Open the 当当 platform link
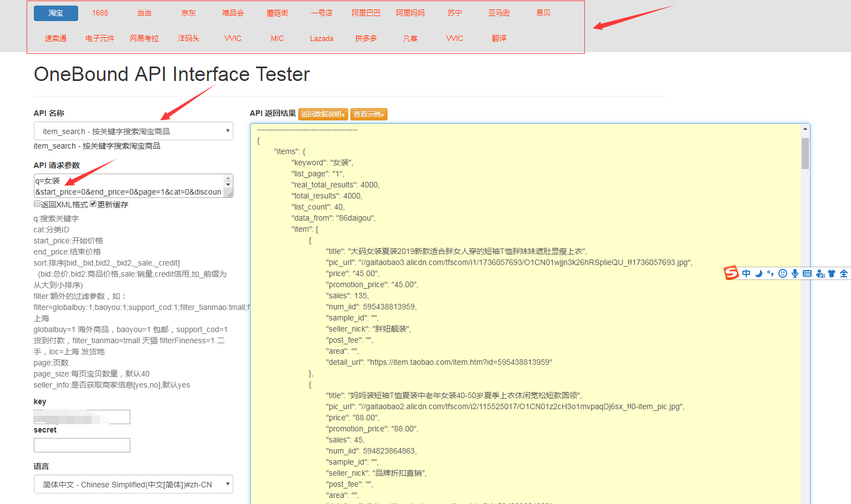The width and height of the screenshot is (851, 504). [145, 13]
